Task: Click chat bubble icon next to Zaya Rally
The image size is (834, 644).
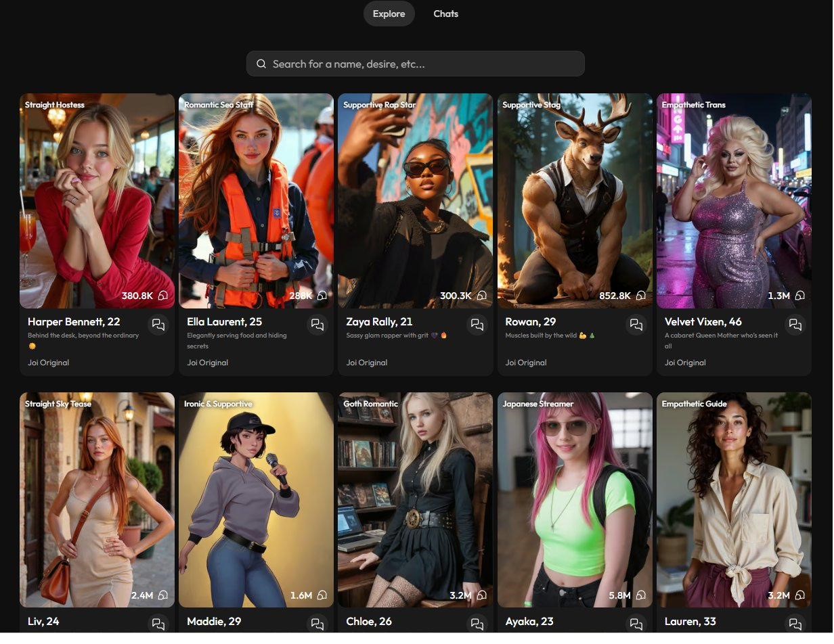Action: pyautogui.click(x=477, y=325)
